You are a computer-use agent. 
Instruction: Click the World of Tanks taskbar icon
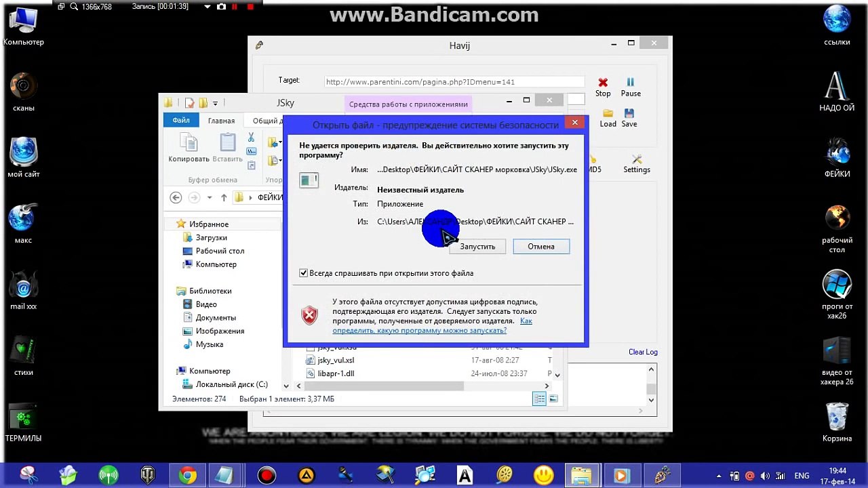(148, 476)
